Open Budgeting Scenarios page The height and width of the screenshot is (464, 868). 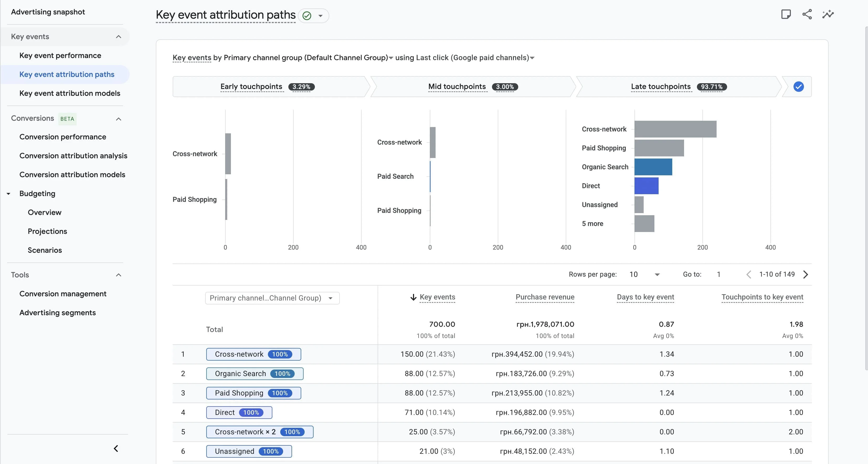tap(45, 250)
